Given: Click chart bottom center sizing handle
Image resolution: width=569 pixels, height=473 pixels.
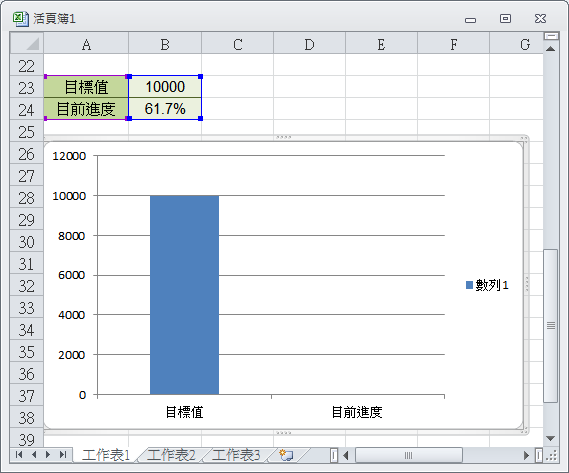Looking at the screenshot, I should point(283,433).
